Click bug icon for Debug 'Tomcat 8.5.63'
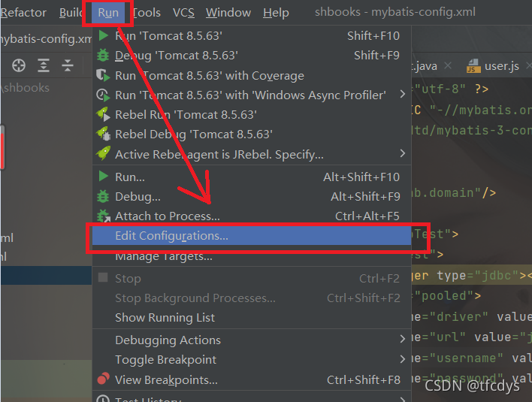The width and height of the screenshot is (532, 402). (103, 55)
